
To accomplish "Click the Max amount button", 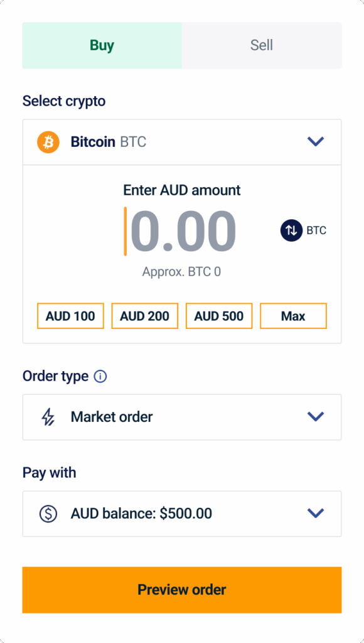I will 293,316.
